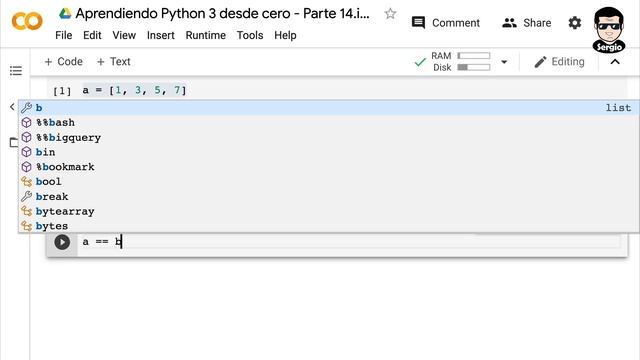
Task: Add a new code cell with + Code
Action: 63,62
